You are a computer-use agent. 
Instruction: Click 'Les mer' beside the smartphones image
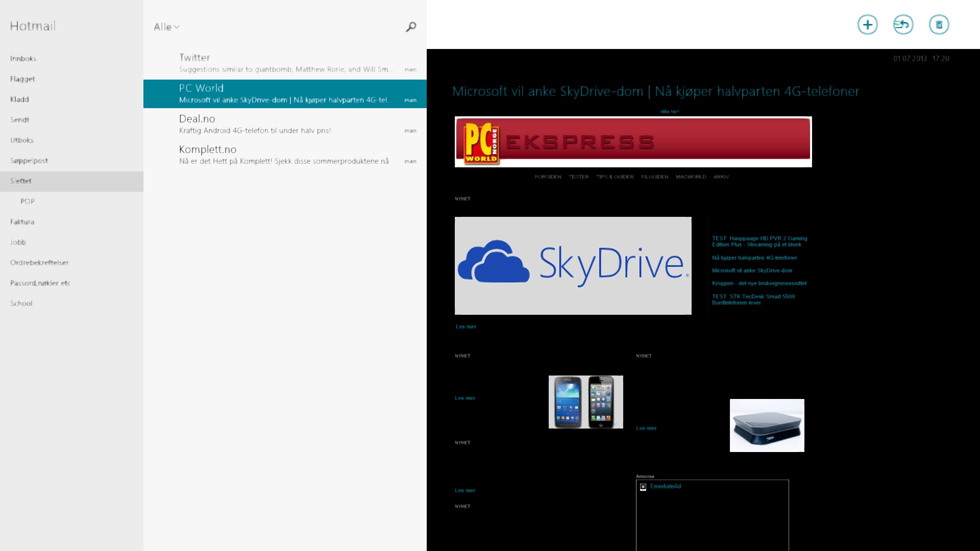coord(465,398)
